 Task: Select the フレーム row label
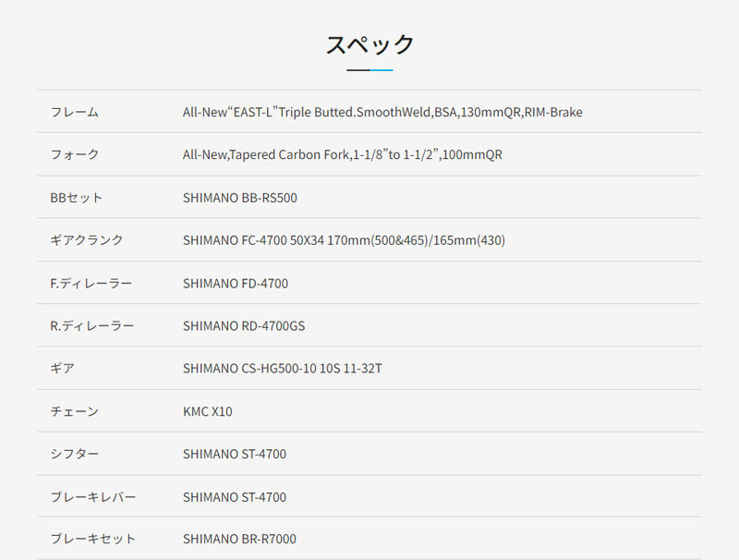click(75, 112)
